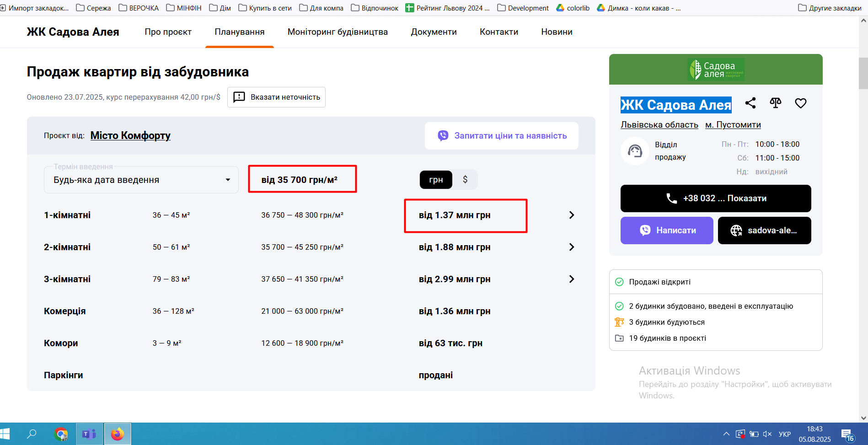
Task: Click the compare scales icon
Action: pyautogui.click(x=776, y=103)
